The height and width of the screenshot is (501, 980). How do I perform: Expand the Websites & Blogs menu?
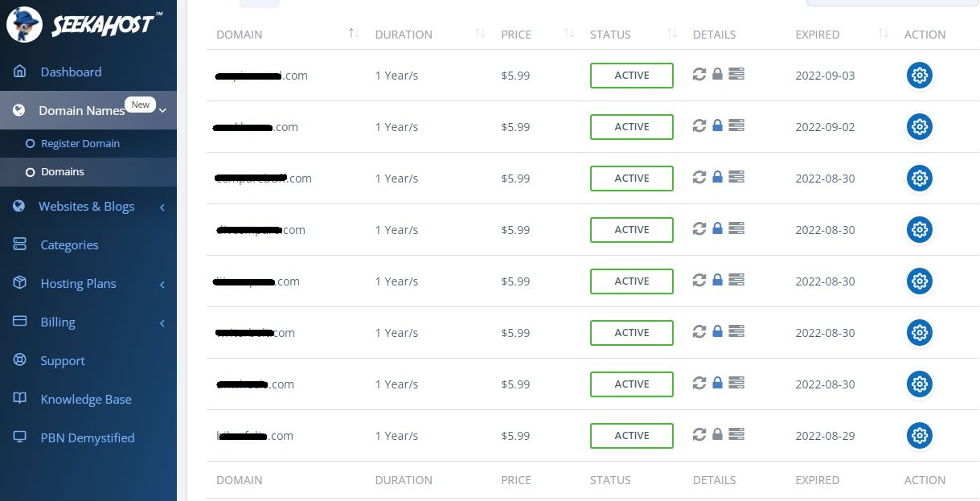pos(87,207)
